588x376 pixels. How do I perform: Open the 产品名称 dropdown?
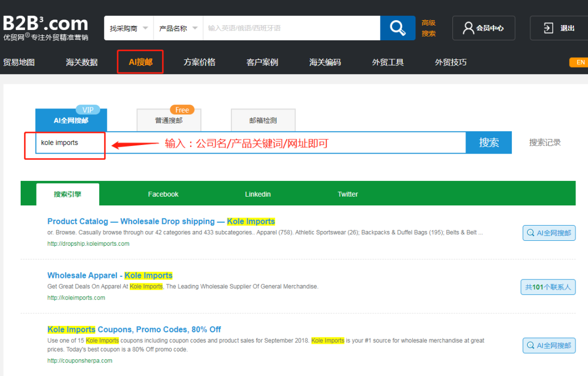point(178,28)
